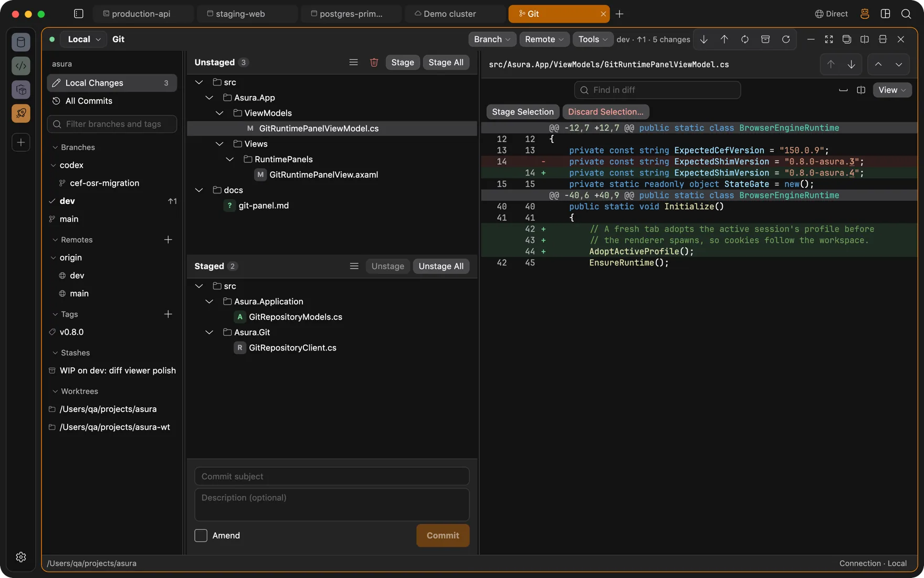The image size is (924, 578).
Task: Open the Remote dropdown menu
Action: click(544, 39)
